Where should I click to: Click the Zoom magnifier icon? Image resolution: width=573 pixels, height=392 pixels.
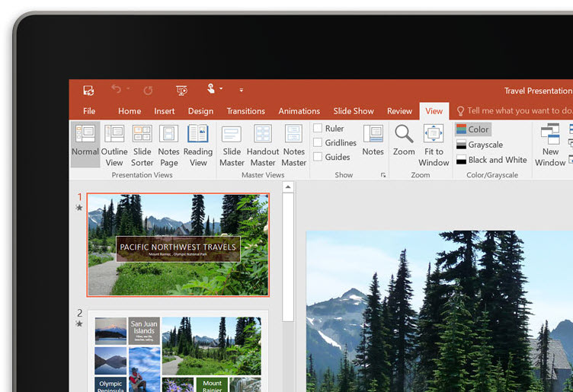[x=404, y=135]
